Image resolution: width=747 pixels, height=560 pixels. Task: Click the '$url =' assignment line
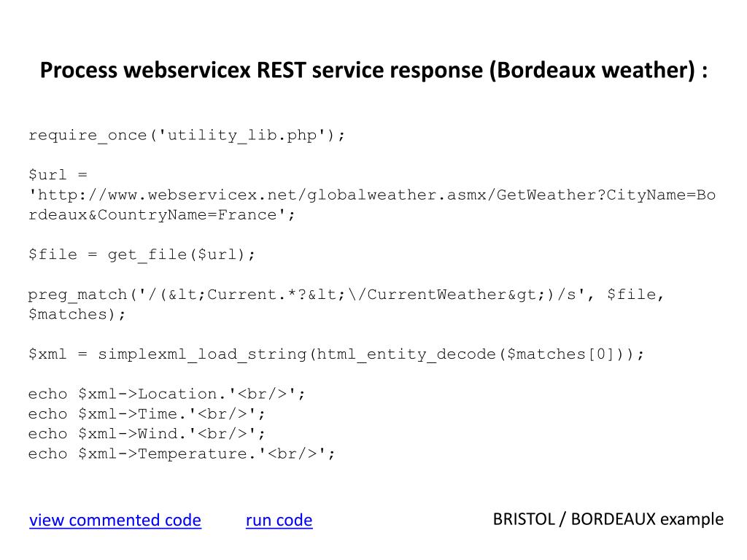(x=58, y=175)
